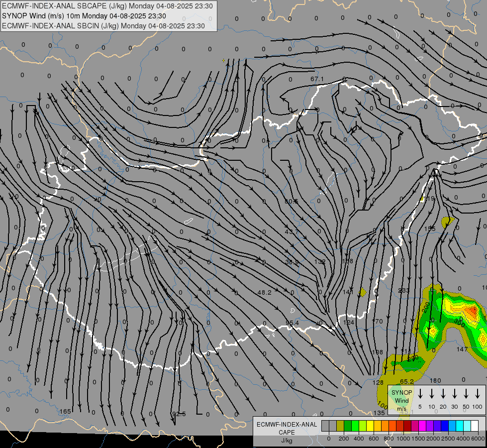Click the 60.5 value on the map
Screen dimensions: 487x448
[292, 202]
